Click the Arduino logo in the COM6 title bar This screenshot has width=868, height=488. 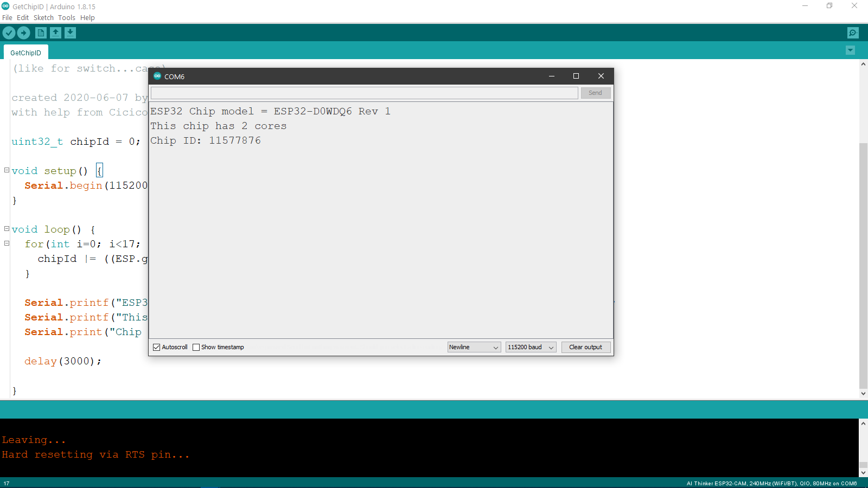(157, 76)
